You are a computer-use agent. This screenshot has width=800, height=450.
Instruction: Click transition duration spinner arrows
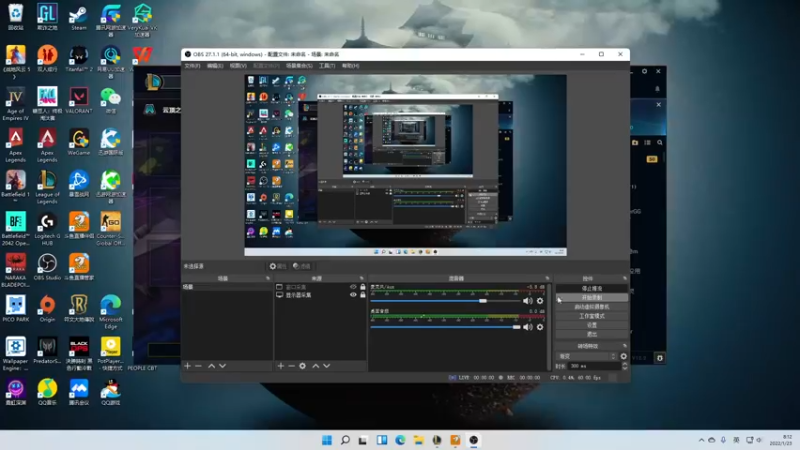pos(624,366)
